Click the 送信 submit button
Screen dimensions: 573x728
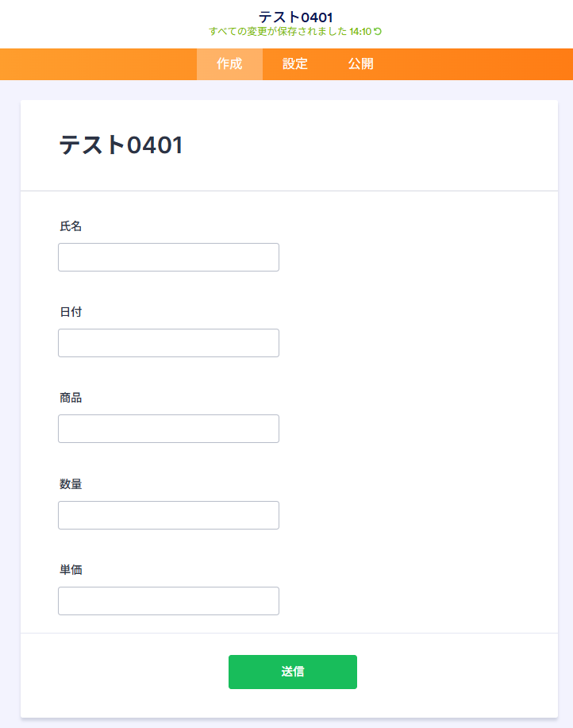pyautogui.click(x=292, y=672)
